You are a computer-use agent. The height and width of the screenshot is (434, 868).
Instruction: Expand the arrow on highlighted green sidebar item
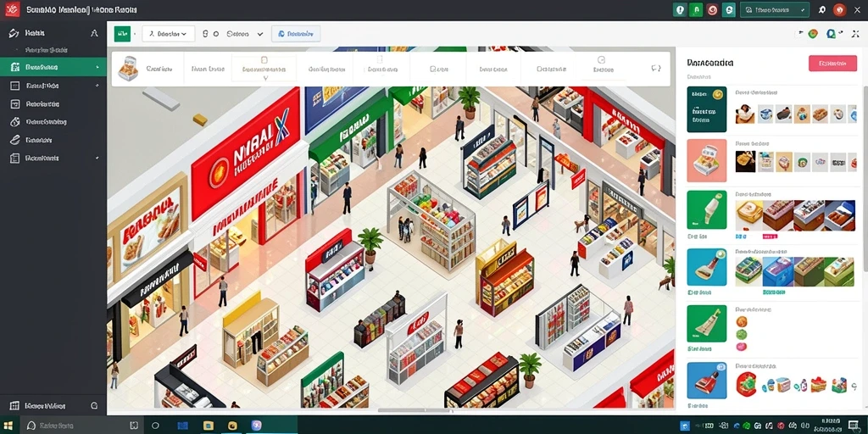coord(97,68)
